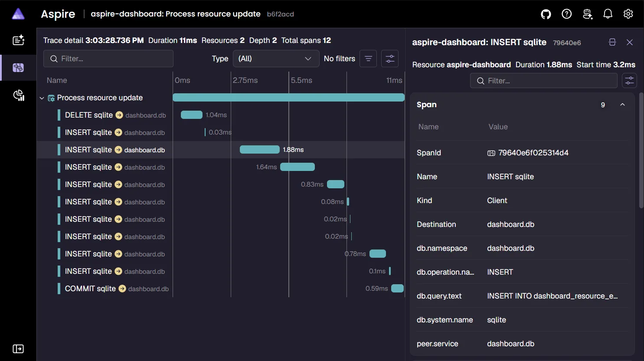Close the span details panel

[630, 42]
